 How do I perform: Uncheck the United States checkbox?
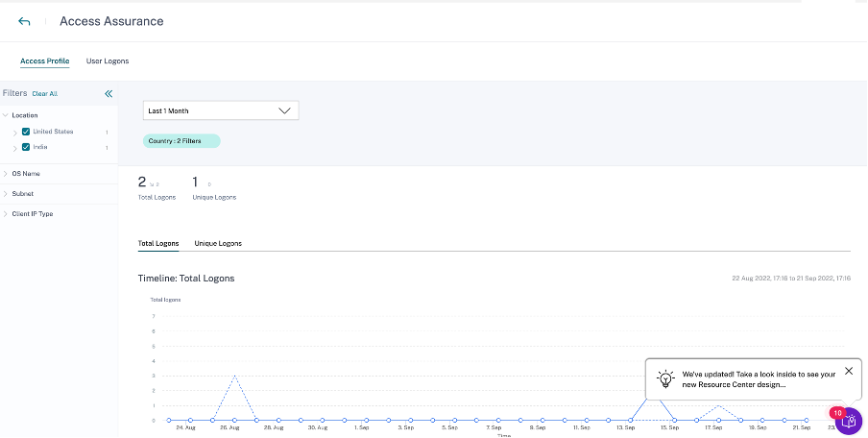tap(27, 132)
